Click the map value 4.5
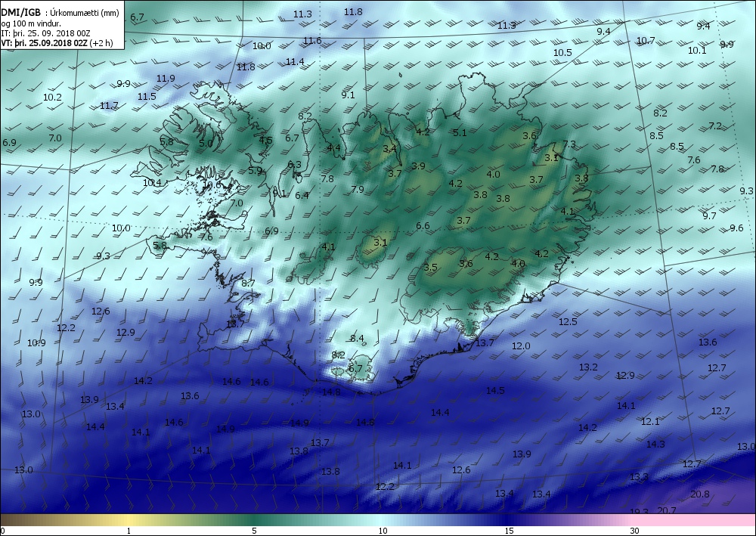Screen dimensions: 756x536 point(265,141)
